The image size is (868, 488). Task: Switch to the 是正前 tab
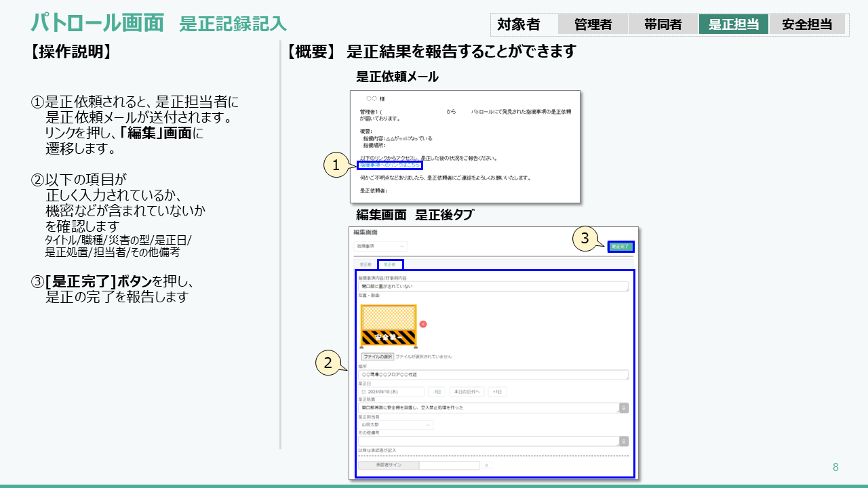(366, 264)
